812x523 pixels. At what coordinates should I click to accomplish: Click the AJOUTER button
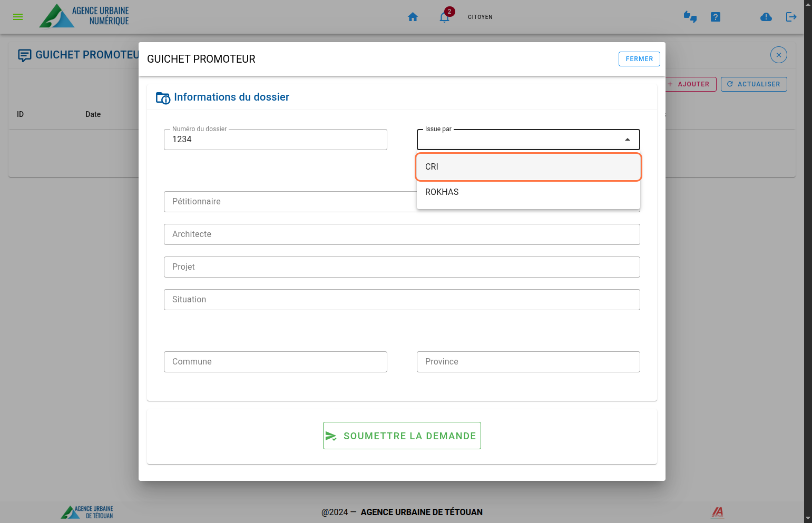691,84
